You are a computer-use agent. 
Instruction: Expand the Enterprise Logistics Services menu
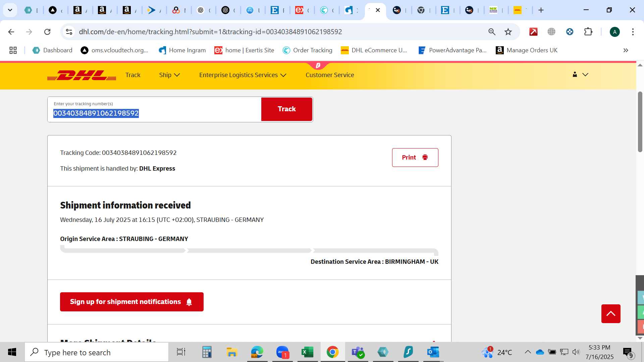point(243,75)
